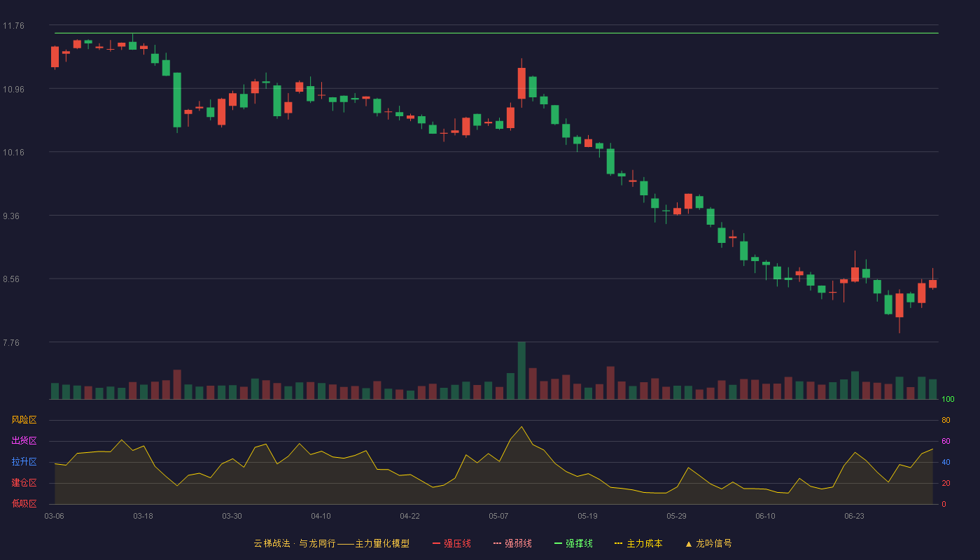Select the 06-10 date label

click(765, 516)
